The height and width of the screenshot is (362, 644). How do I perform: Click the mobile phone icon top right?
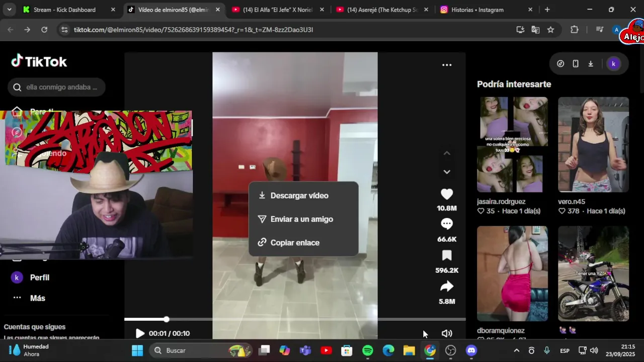(x=576, y=64)
